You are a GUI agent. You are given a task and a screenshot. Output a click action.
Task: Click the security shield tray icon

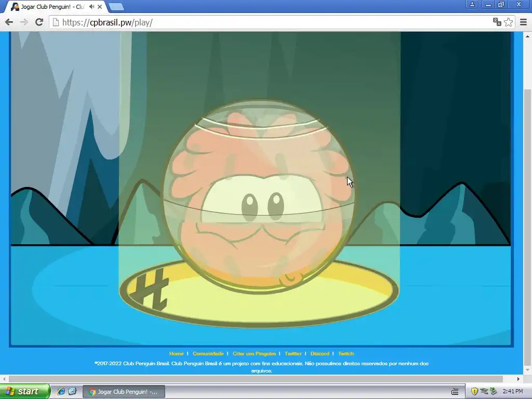(474, 392)
